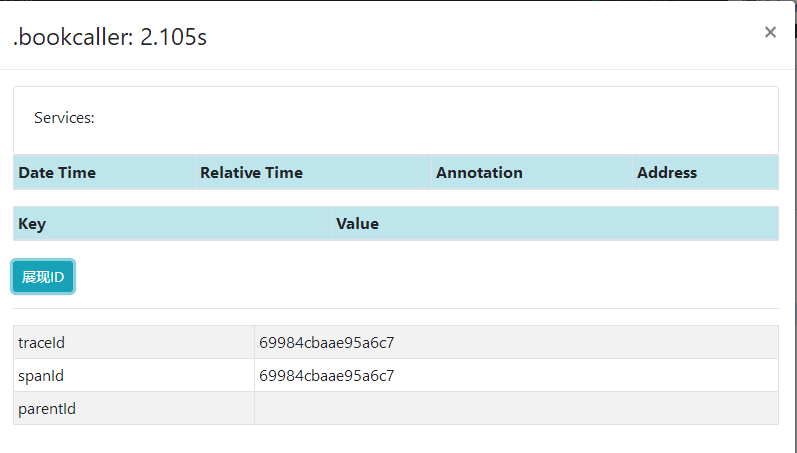
Task: Select the spanId value 69984cbaae95a6c7
Action: click(326, 376)
